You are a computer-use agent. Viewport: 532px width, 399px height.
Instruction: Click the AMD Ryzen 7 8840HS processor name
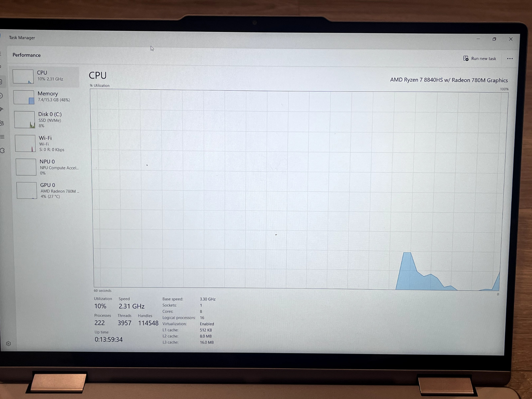449,80
